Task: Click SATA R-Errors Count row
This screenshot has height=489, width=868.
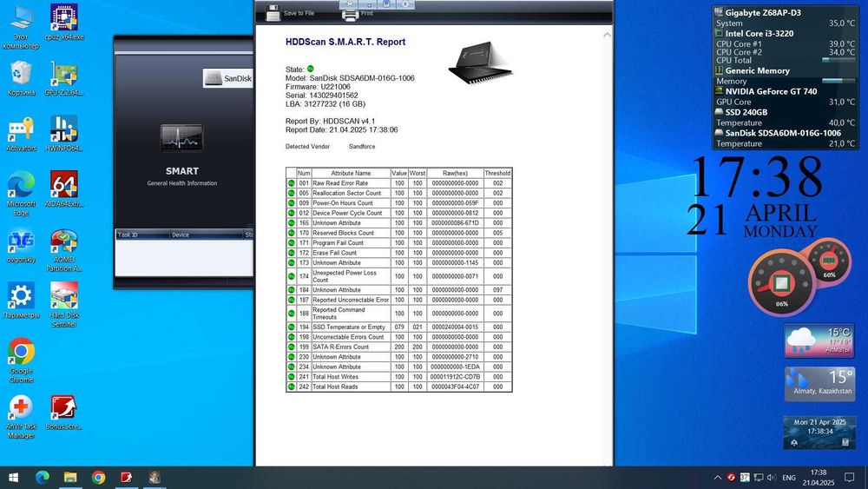Action: click(399, 347)
